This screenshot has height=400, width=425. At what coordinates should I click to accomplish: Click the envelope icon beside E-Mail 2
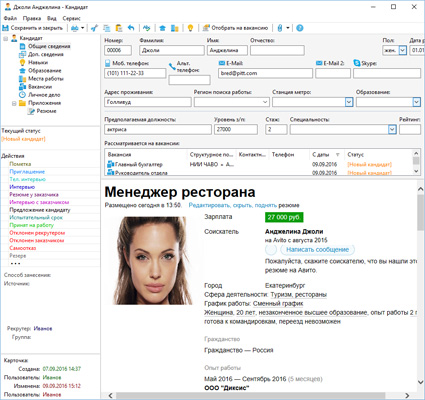(x=319, y=63)
